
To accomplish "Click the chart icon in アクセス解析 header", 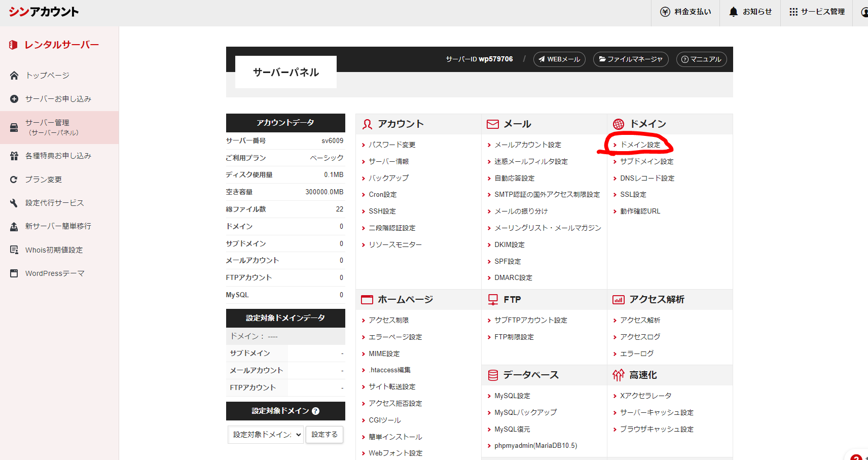I will 619,300.
